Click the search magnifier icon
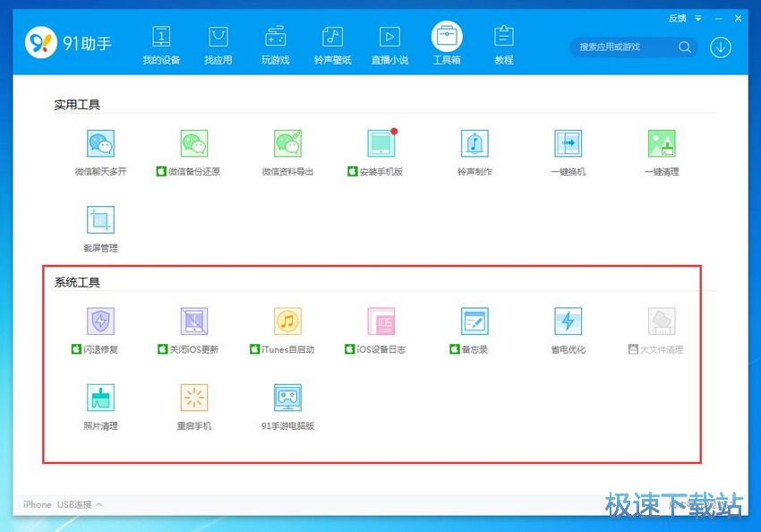Screen dimensions: 761x532 pyautogui.click(x=685, y=47)
